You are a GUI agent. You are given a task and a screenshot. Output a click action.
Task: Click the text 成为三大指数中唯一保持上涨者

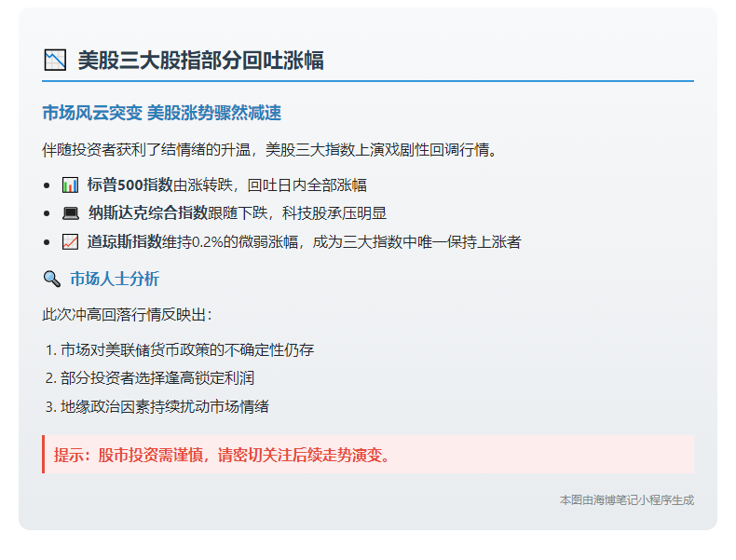(416, 242)
